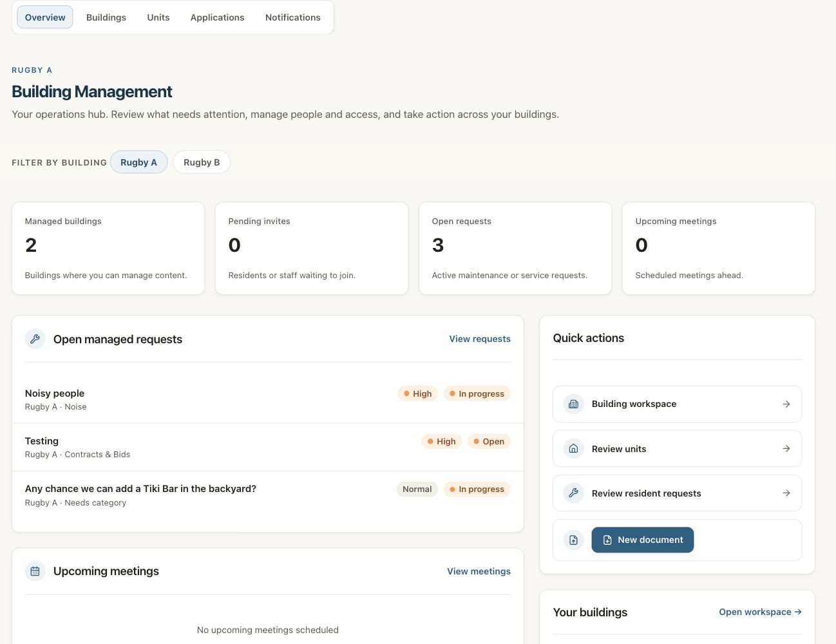
Task: Open the Building workspace quick action
Action: pyautogui.click(x=678, y=404)
